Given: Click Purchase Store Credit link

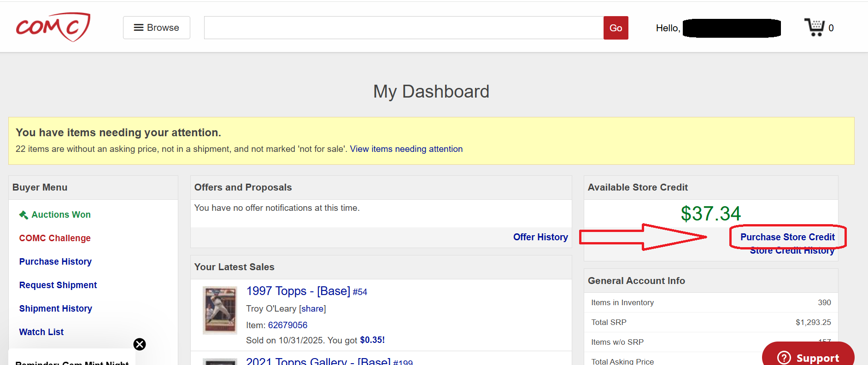Looking at the screenshot, I should (x=787, y=237).
